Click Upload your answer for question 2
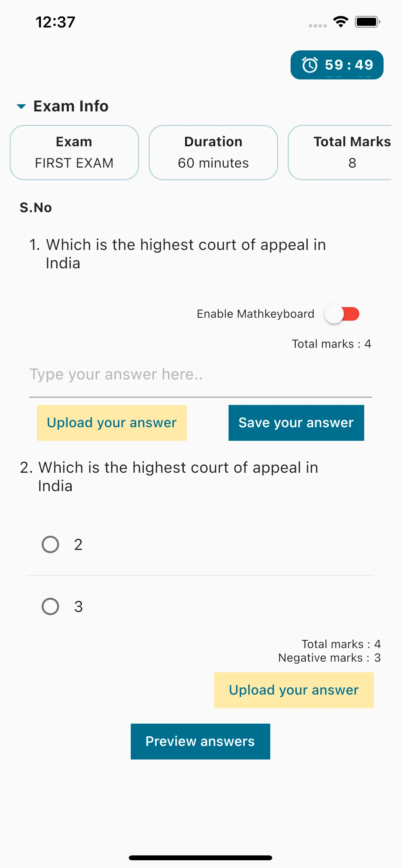Screen dimensions: 401x868 point(294,690)
